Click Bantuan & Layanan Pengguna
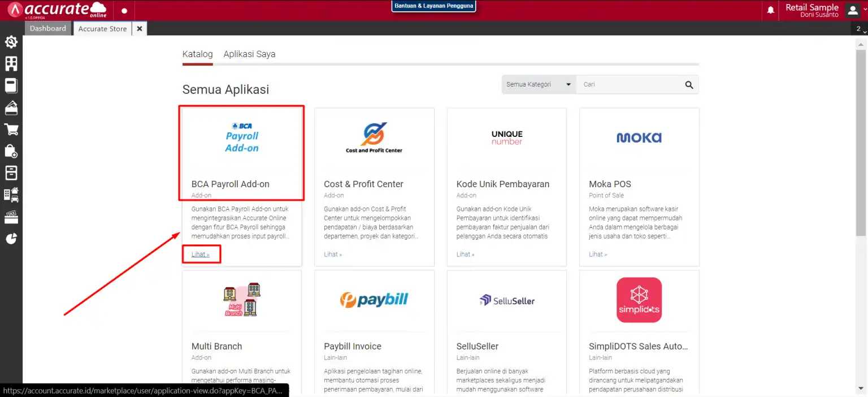The width and height of the screenshot is (868, 397). pos(433,6)
